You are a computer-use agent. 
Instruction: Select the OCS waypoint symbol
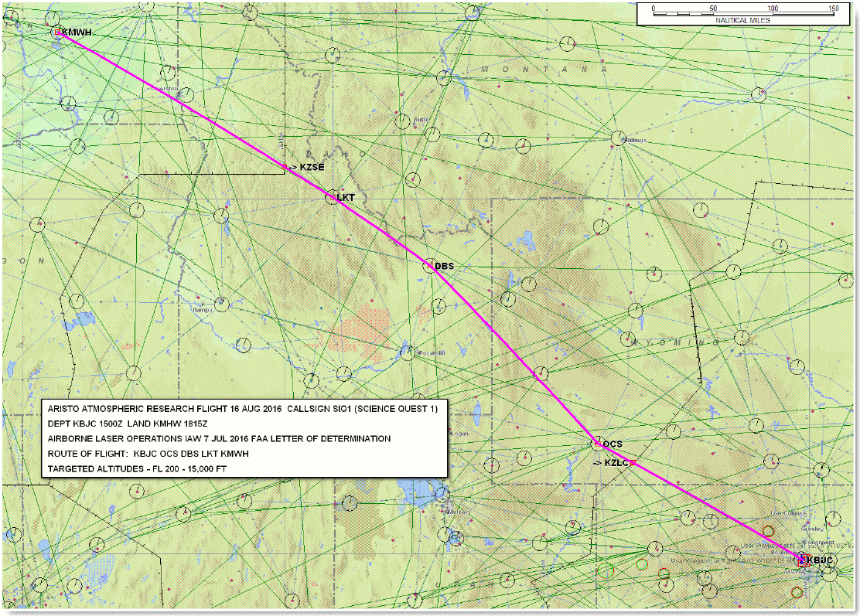tap(596, 443)
